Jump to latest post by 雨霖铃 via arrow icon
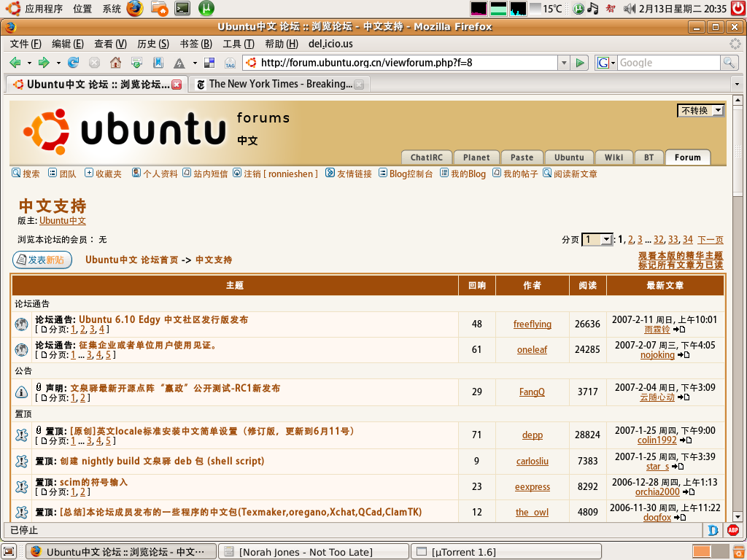747x560 pixels. pos(679,330)
